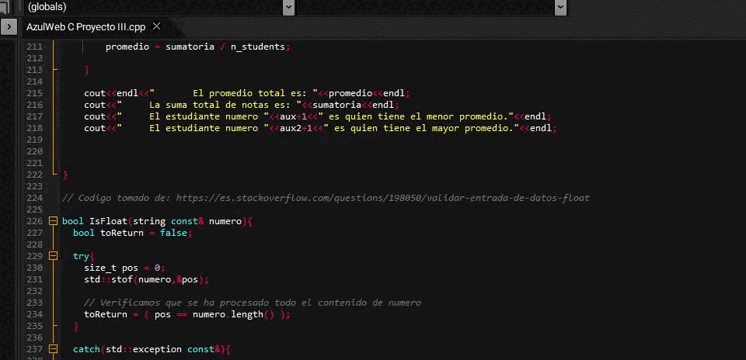Click the comment 'Verificamos que se ha procesado todo'
The height and width of the screenshot is (360, 746).
tap(199, 303)
